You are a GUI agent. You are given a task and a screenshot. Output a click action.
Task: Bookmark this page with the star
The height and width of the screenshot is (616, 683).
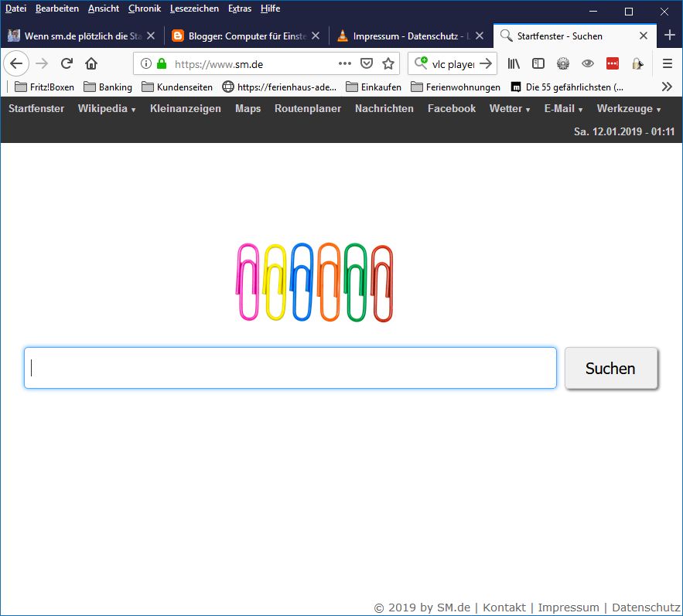(388, 63)
